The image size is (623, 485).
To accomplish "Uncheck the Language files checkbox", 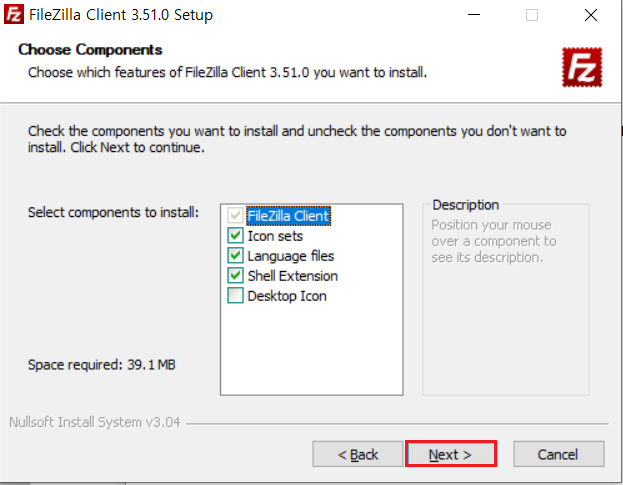I will [235, 256].
